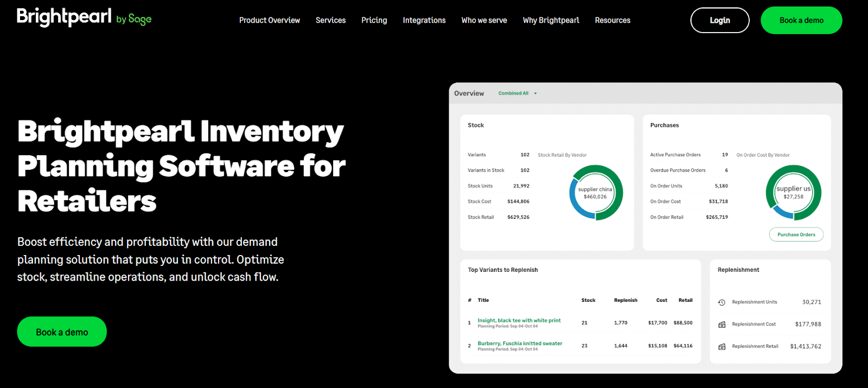Click the Combined All dropdown arrow
The width and height of the screenshot is (868, 388).
535,93
